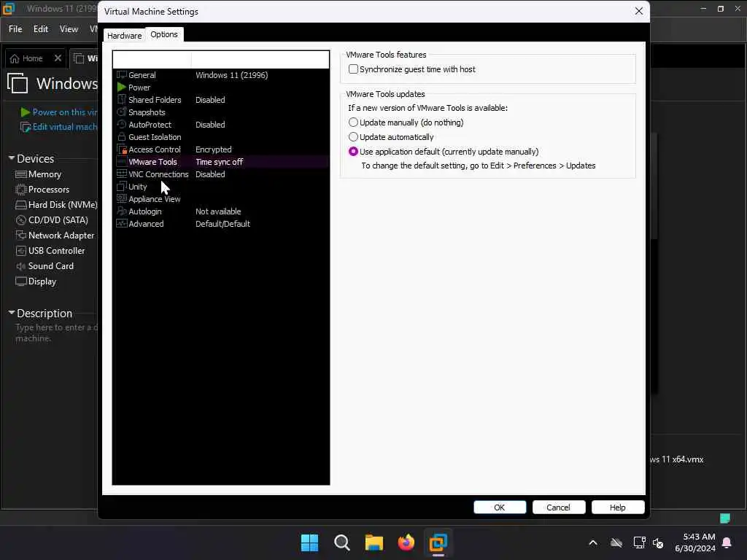Open the notifications bell

click(727, 542)
